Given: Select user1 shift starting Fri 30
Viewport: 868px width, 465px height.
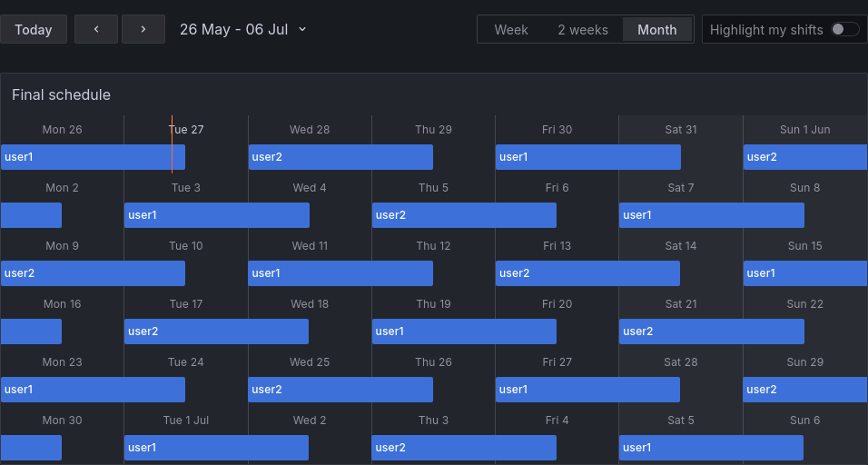Looking at the screenshot, I should pyautogui.click(x=587, y=157).
